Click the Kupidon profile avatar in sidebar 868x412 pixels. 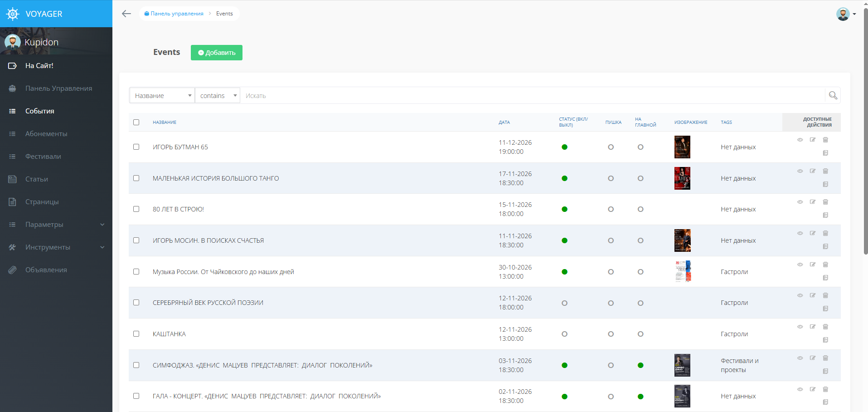click(x=12, y=42)
